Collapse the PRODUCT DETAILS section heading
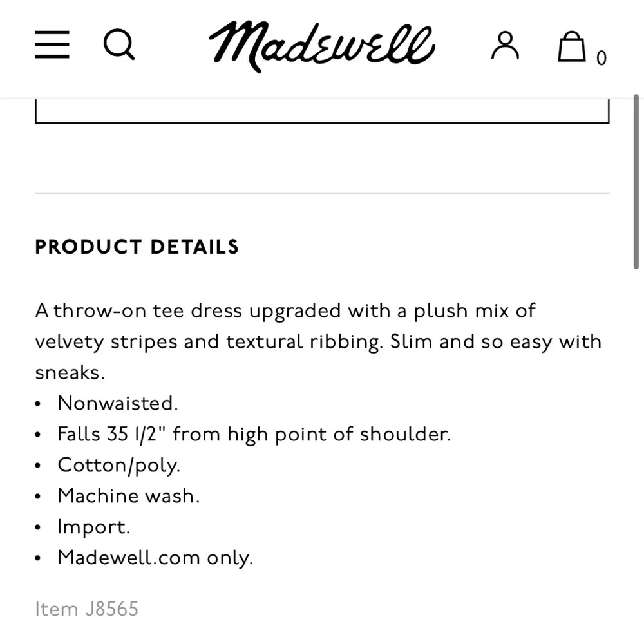Viewport: 644px width, 644px height. pyautogui.click(x=137, y=247)
